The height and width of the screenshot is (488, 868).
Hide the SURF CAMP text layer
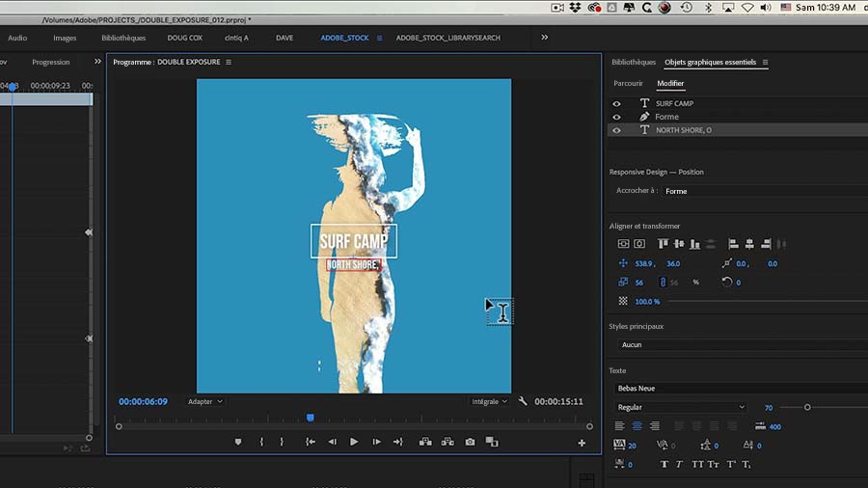[x=617, y=103]
